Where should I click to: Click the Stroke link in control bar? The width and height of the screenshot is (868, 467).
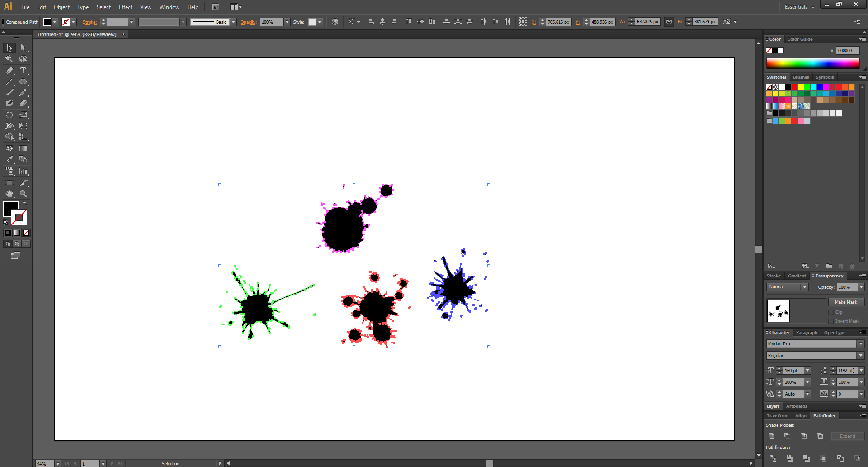[90, 22]
